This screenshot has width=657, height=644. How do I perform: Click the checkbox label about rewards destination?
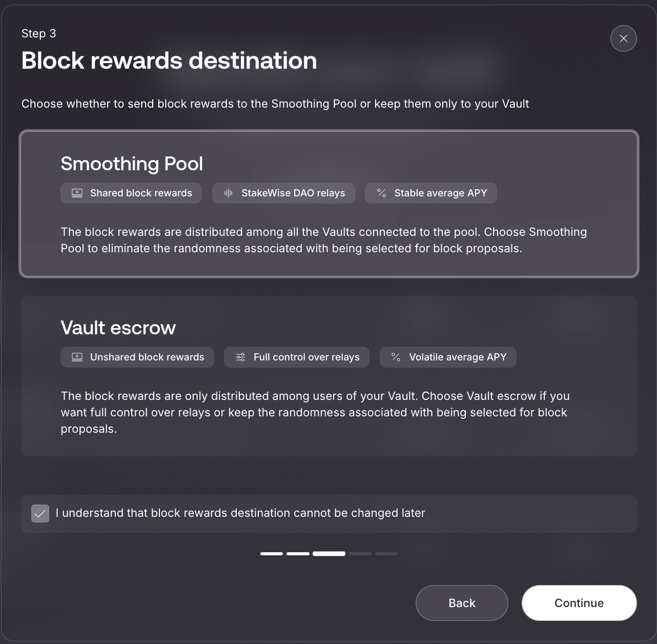(240, 513)
